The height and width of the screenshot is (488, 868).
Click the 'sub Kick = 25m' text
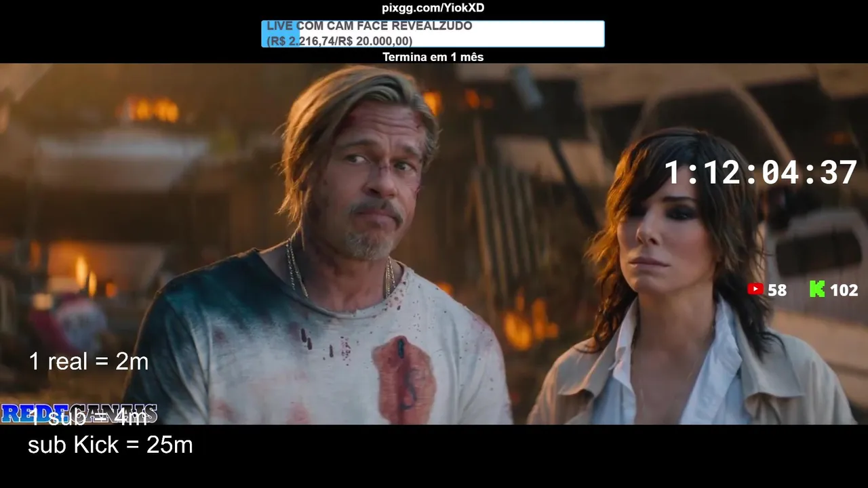coord(111,445)
